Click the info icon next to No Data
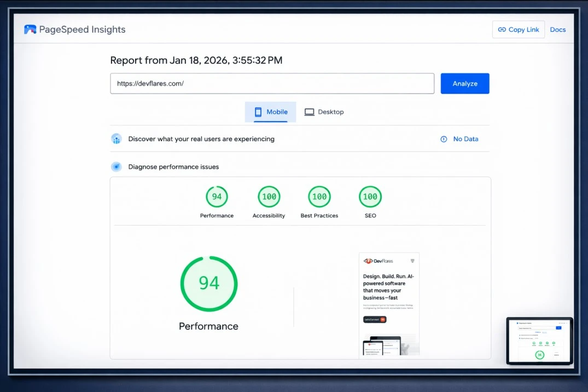 tap(443, 139)
